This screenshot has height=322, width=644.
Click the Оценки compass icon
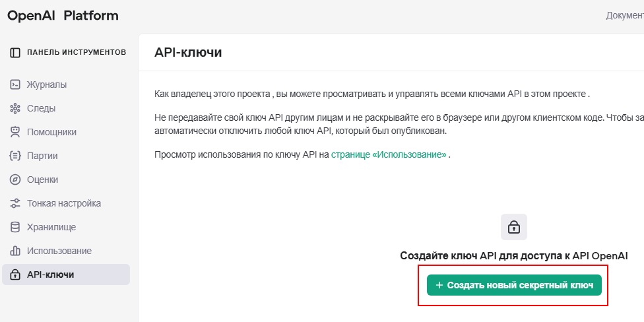pos(15,179)
